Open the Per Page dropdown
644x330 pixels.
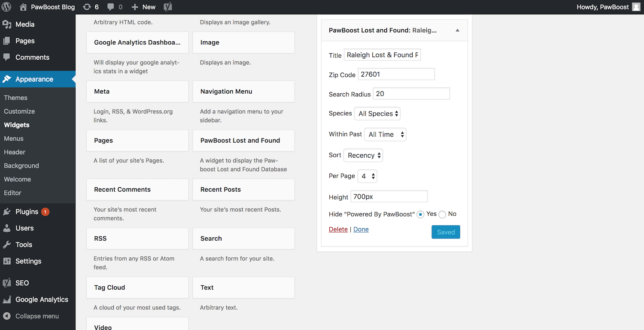(x=367, y=176)
